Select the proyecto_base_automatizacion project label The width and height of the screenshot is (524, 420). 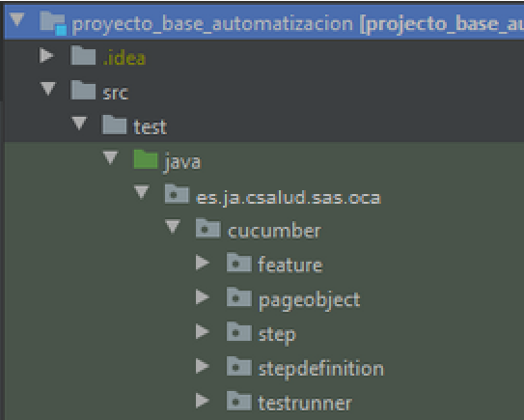tap(212, 24)
